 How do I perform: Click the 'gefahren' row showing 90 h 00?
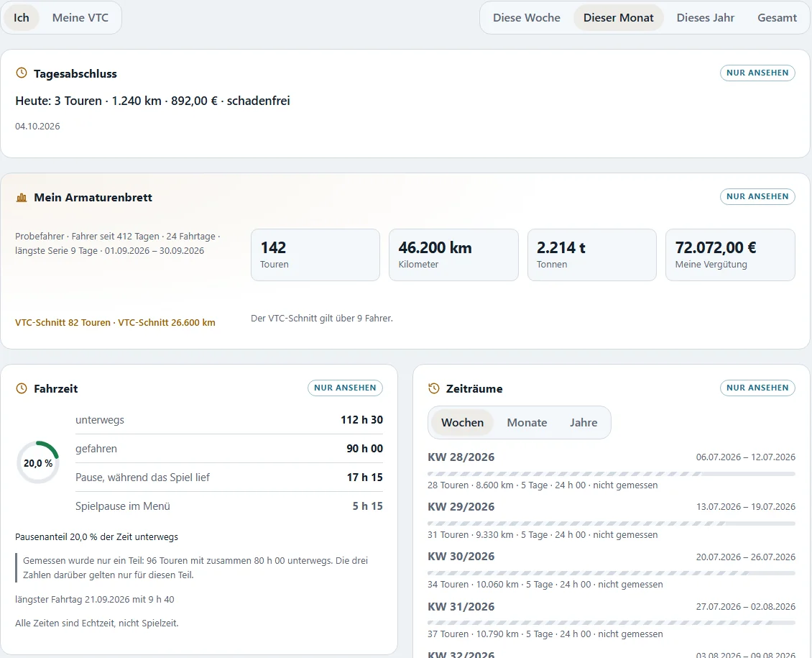[x=229, y=449]
